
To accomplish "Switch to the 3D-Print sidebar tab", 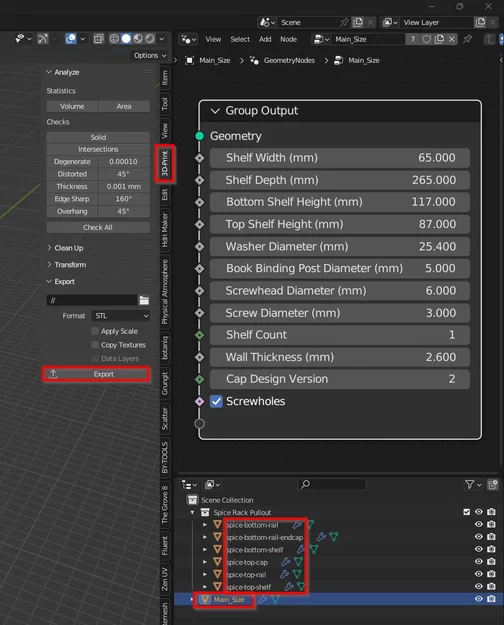I will 165,164.
